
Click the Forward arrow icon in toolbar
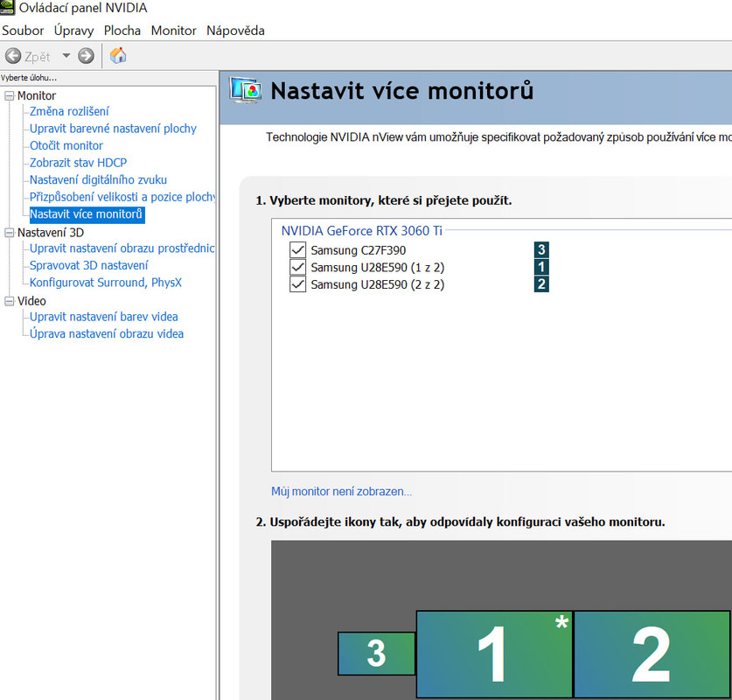coord(86,56)
